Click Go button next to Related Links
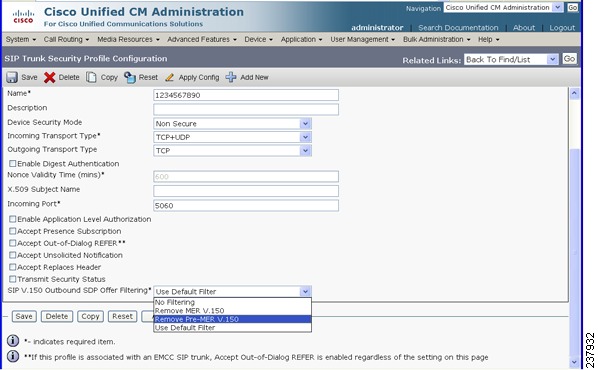The image size is (598, 370). tap(569, 59)
